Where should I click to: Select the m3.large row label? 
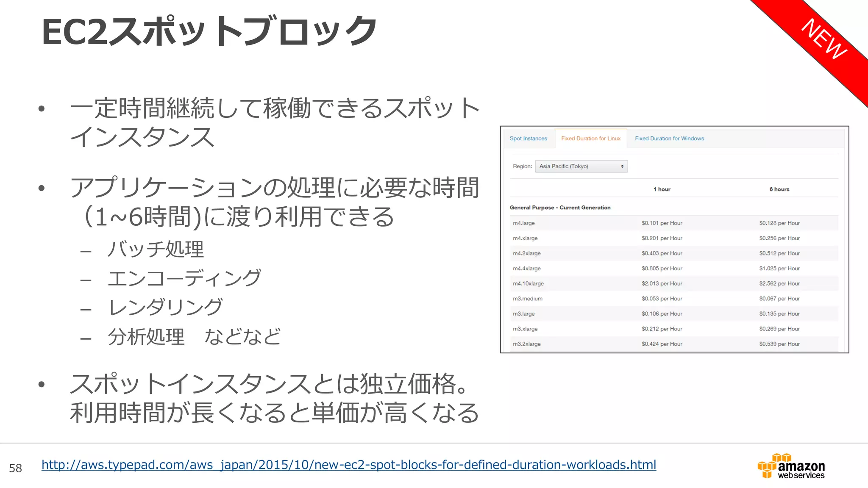(x=523, y=314)
